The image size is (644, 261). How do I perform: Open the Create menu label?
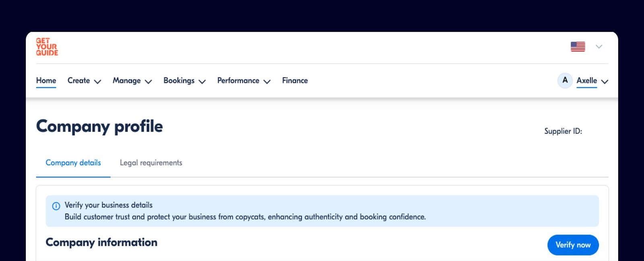pyautogui.click(x=78, y=81)
